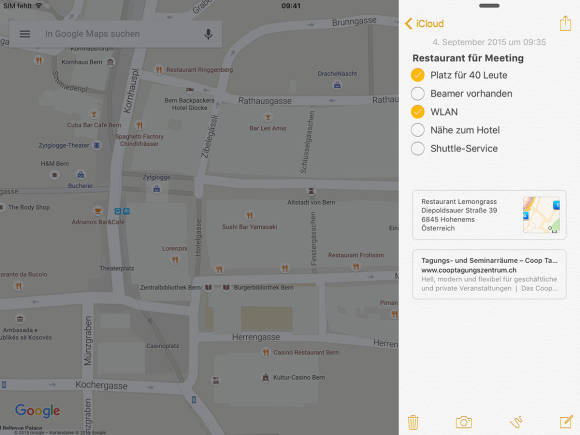Select Sushi Bar Yamasaki marker
Viewport: 580px width, 435px height.
pyautogui.click(x=249, y=215)
